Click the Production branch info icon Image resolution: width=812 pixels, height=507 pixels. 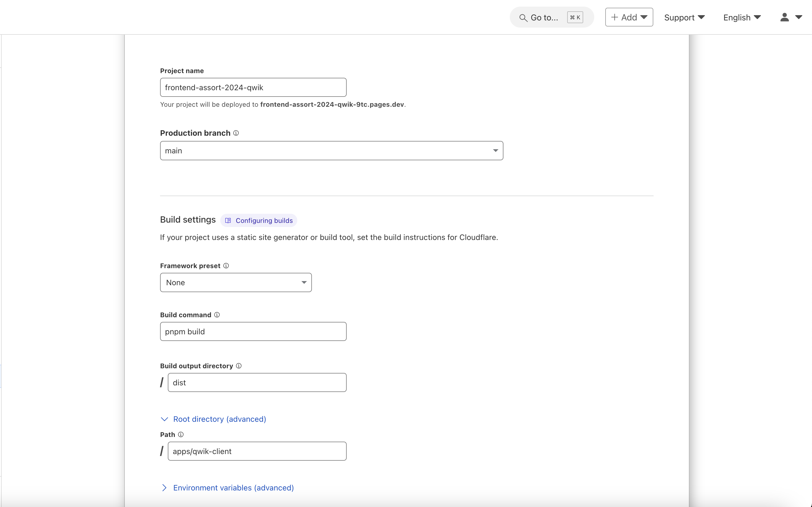click(236, 133)
